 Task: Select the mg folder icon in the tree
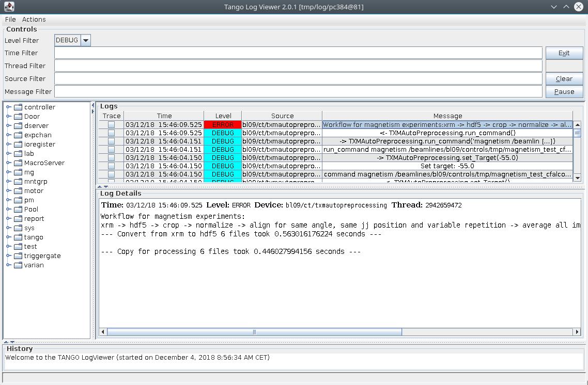(x=17, y=172)
